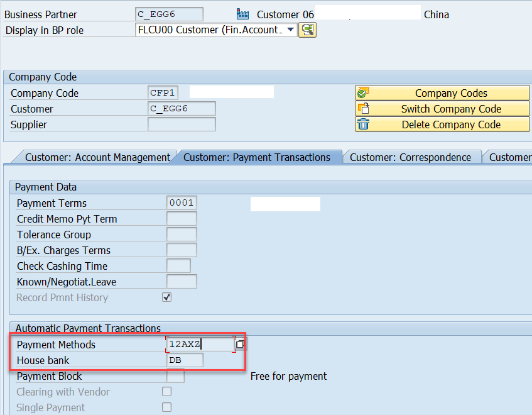
Task: Enable the Single Payment checkbox
Action: click(166, 407)
